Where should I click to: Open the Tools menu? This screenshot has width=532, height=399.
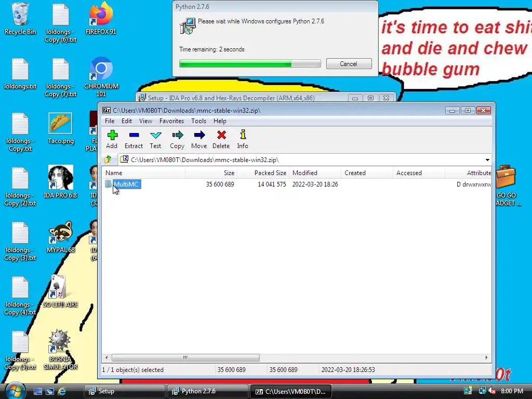pos(198,121)
